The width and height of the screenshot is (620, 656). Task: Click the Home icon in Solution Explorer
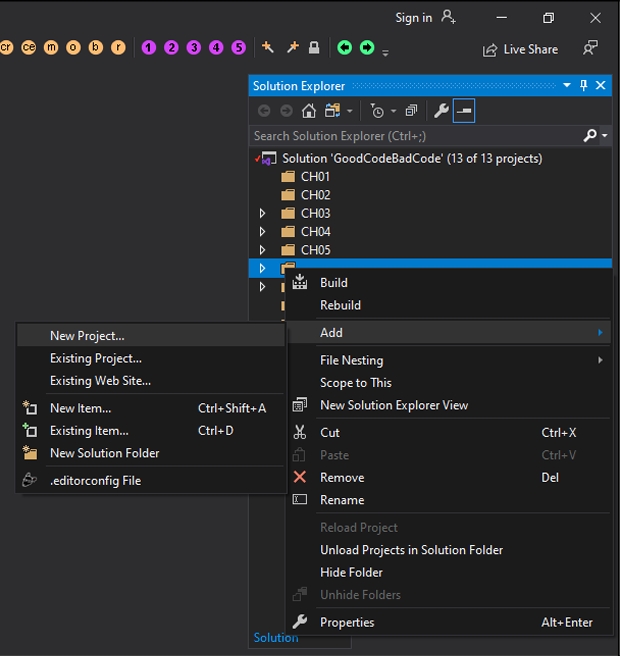pyautogui.click(x=309, y=111)
